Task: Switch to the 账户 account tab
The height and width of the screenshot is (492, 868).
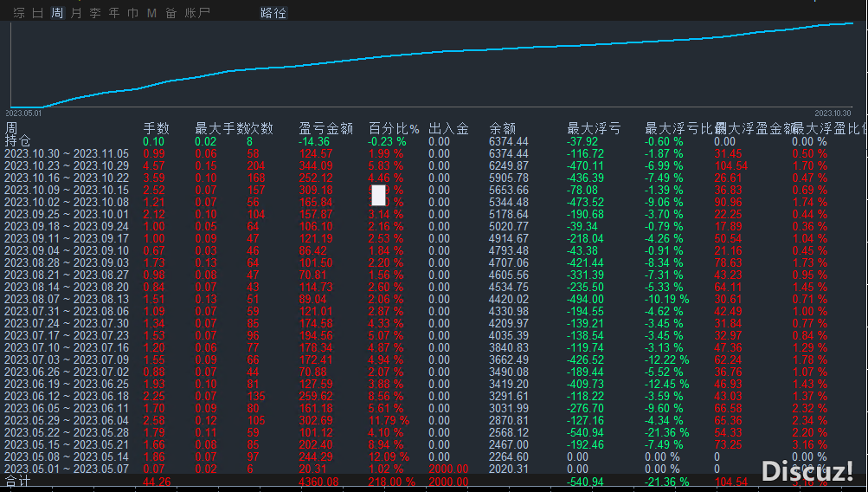Action: click(x=197, y=13)
